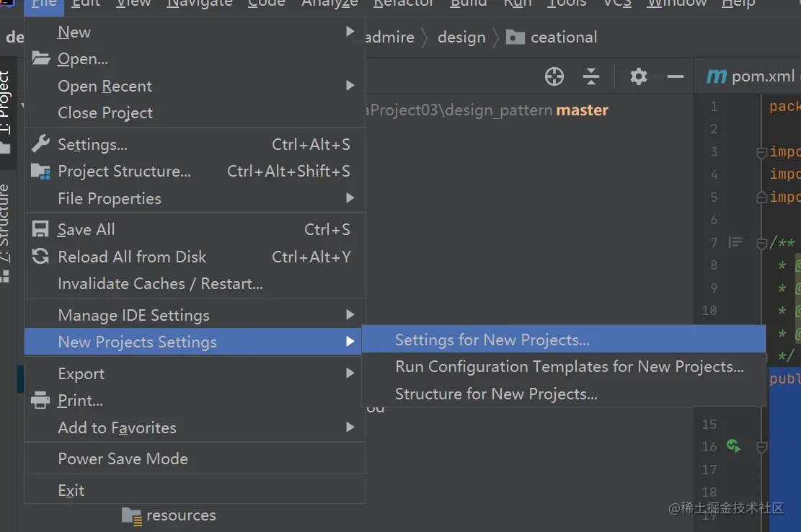Choose Structure for New Projects…

tap(496, 394)
